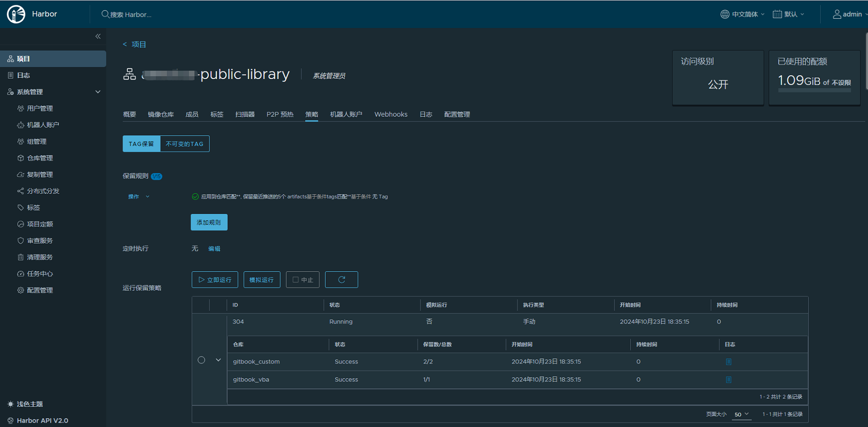Viewport: 868px width, 427px height.
Task: Click the 立即运行 button
Action: pyautogui.click(x=215, y=280)
